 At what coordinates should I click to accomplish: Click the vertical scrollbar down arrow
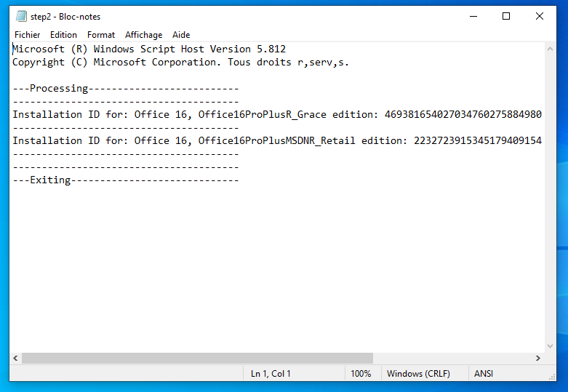tap(551, 346)
